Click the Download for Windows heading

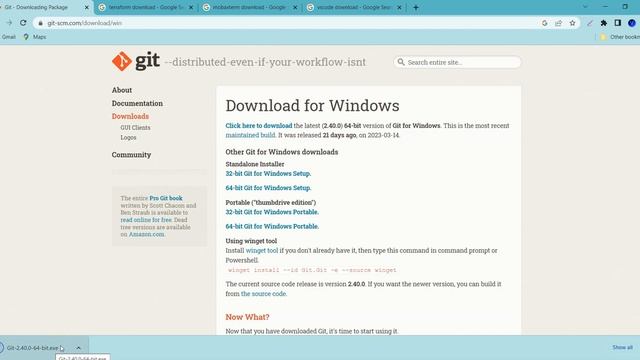coord(312,106)
